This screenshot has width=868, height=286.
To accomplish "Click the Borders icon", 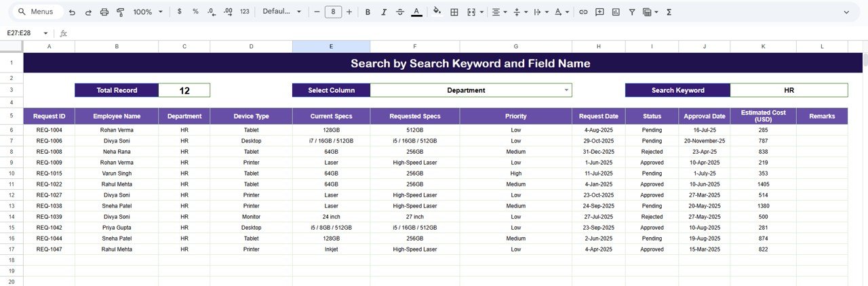I will pos(454,12).
